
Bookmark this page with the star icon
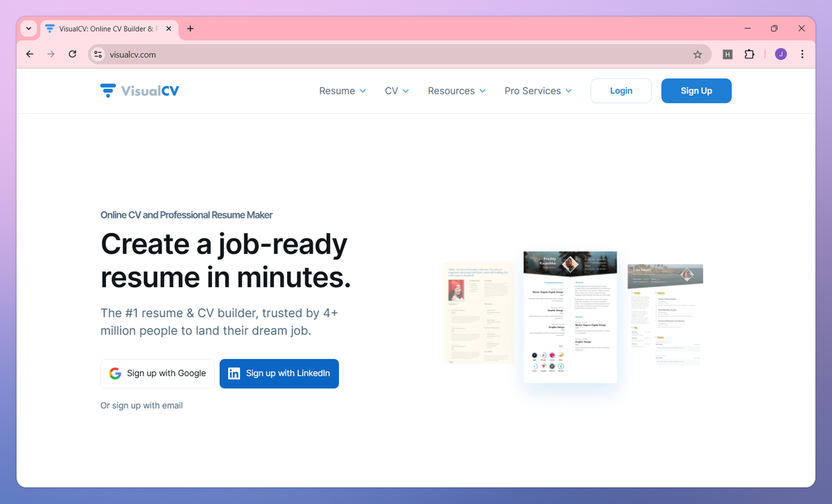(697, 54)
